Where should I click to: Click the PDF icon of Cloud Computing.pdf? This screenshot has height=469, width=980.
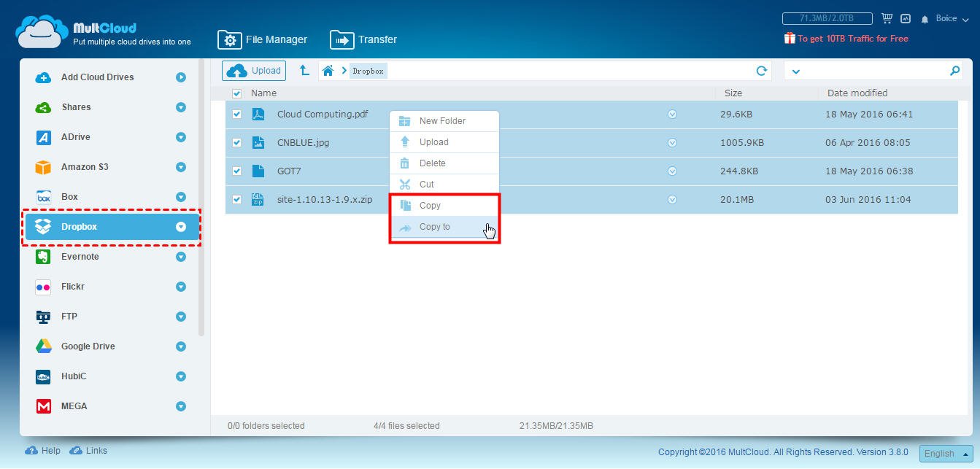click(258, 115)
